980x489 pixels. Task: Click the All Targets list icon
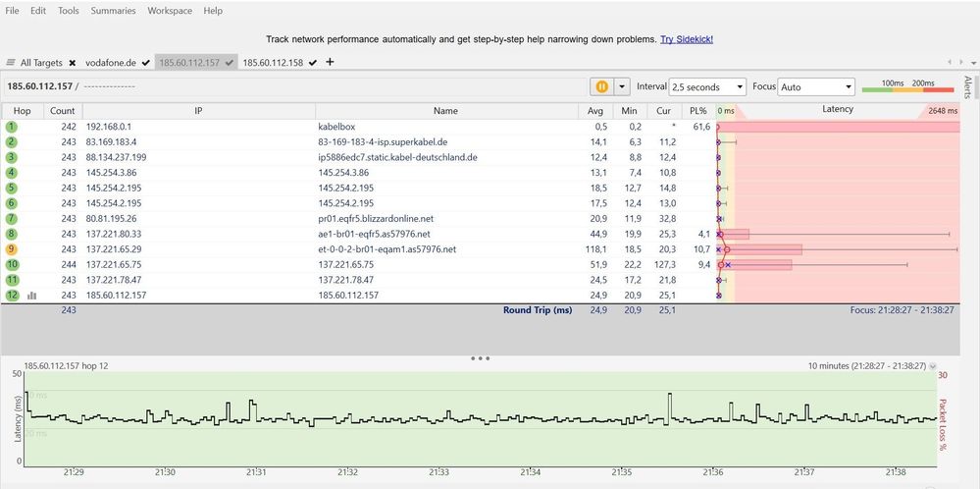point(10,63)
